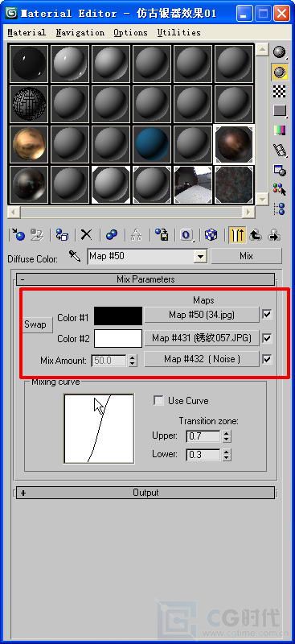Click the Put to Library icon
The width and height of the screenshot is (295, 644).
[162, 235]
